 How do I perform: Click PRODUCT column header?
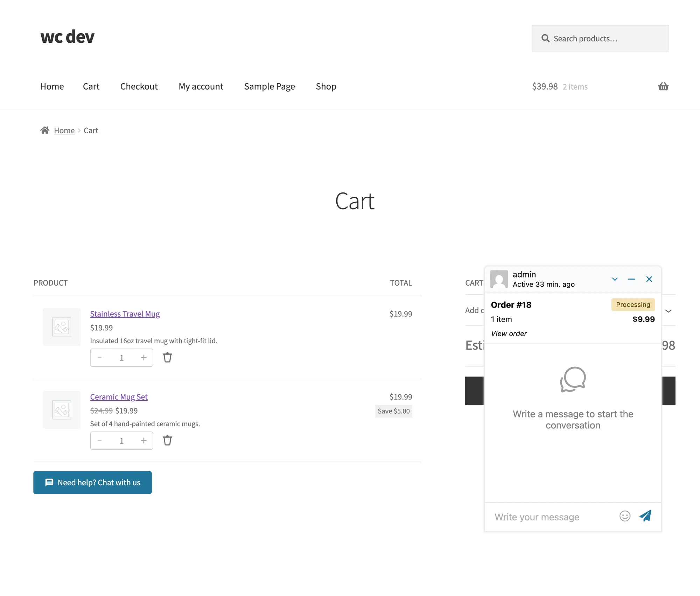coord(50,283)
